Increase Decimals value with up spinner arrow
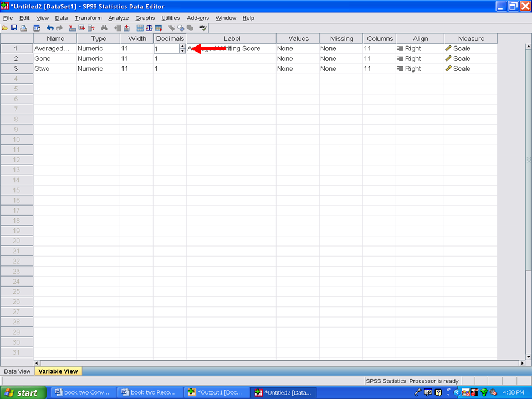This screenshot has width=532, height=399. point(182,47)
